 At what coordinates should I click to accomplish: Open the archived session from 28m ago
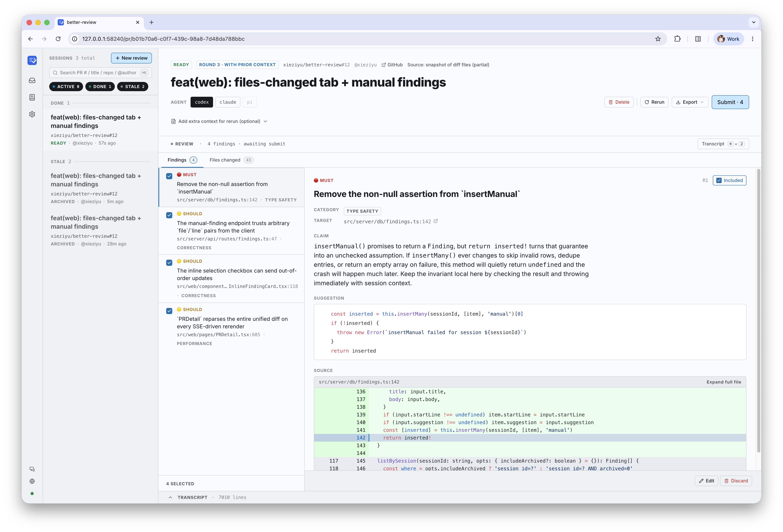pyautogui.click(x=100, y=231)
